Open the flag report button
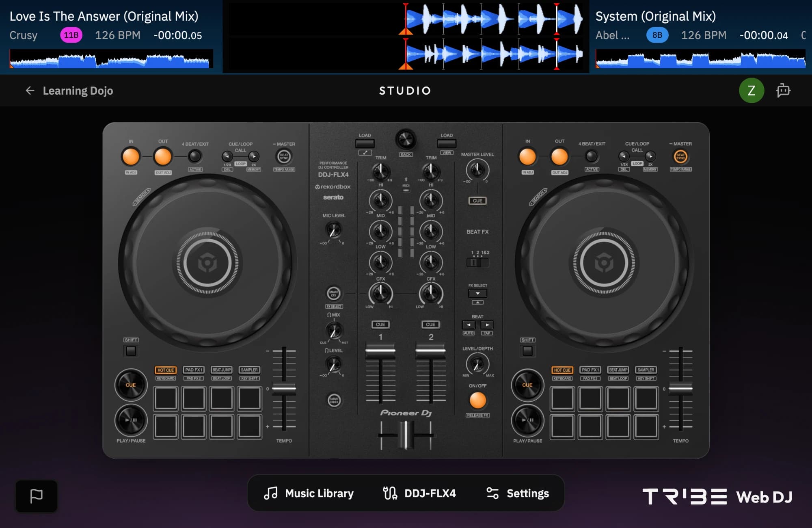Viewport: 812px width, 528px height. pyautogui.click(x=37, y=496)
